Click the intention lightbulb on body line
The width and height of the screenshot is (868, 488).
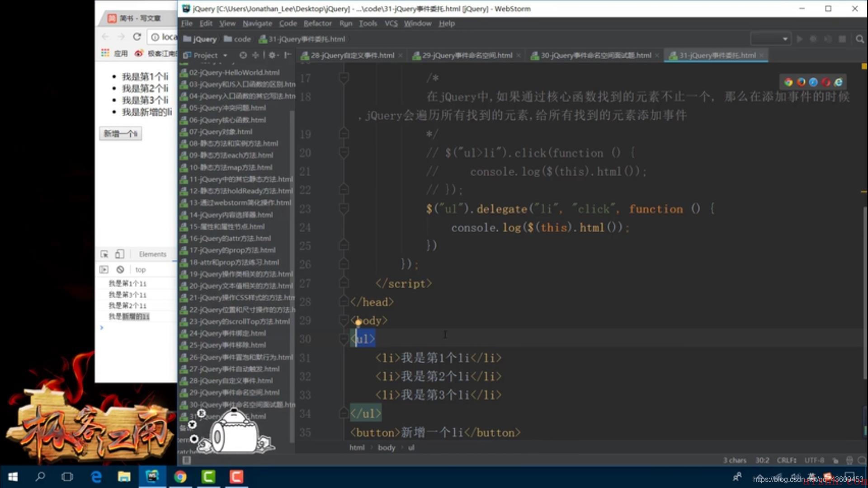click(x=358, y=322)
